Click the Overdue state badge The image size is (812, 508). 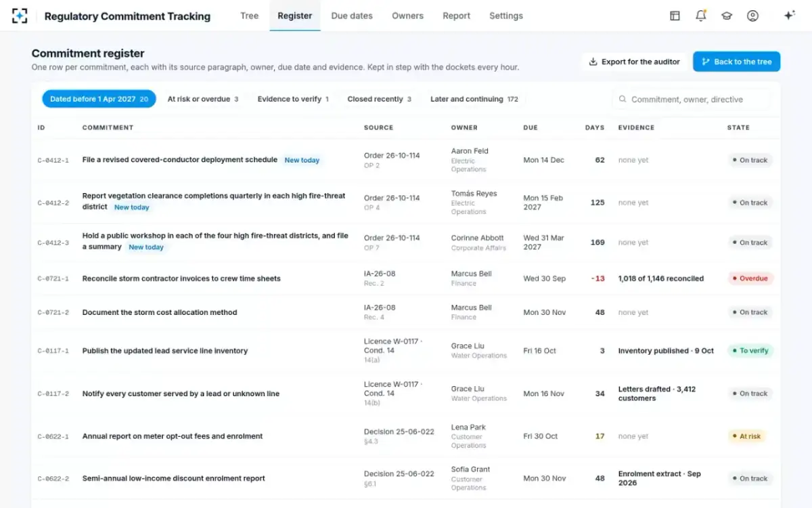click(x=750, y=278)
